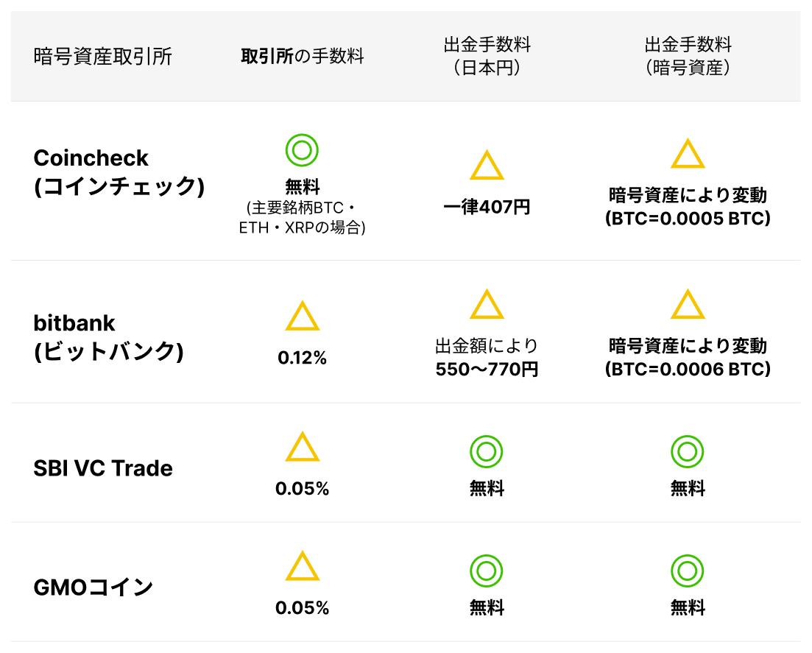
Task: Click bitbank's triangle above 出金額により 550〜770円
Action: [x=487, y=306]
